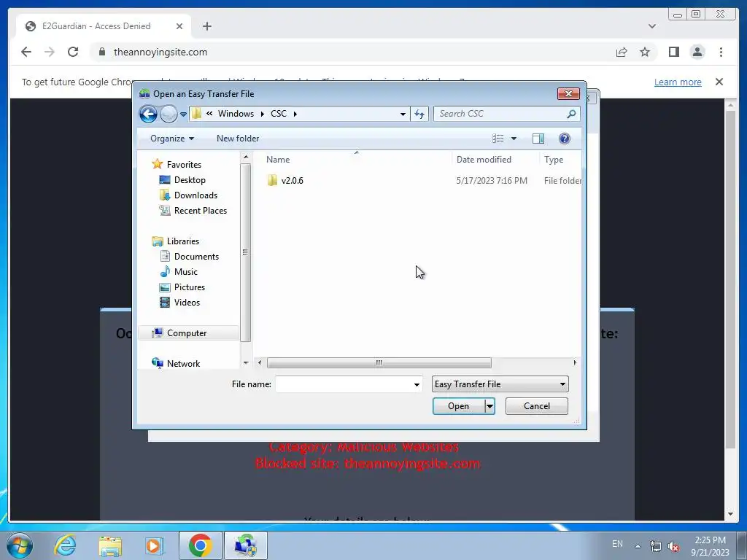Click the search magnifier icon
The image size is (747, 560).
pyautogui.click(x=572, y=114)
